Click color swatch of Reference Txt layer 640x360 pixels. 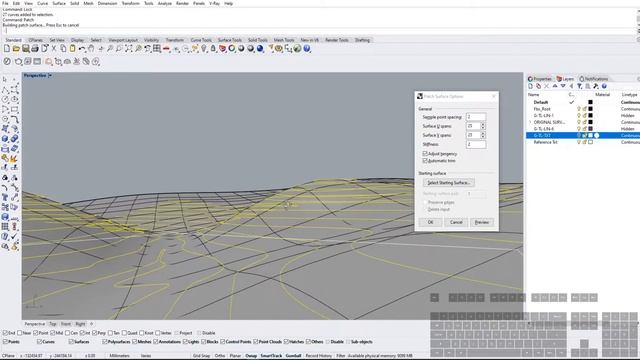pos(590,142)
